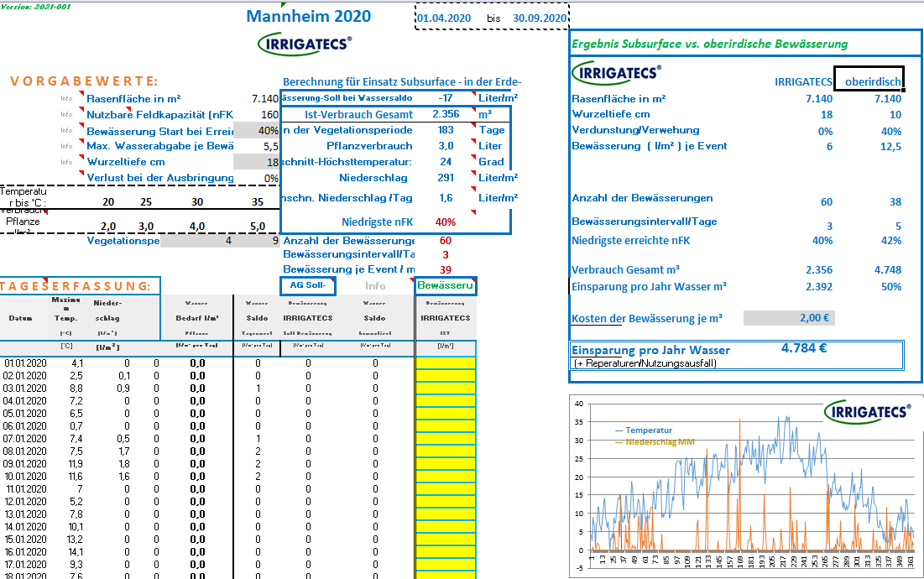Viewport: 924px width, 579px height.
Task: Select oberirdisch Wurzeltiefe value 10
Action: click(x=895, y=114)
